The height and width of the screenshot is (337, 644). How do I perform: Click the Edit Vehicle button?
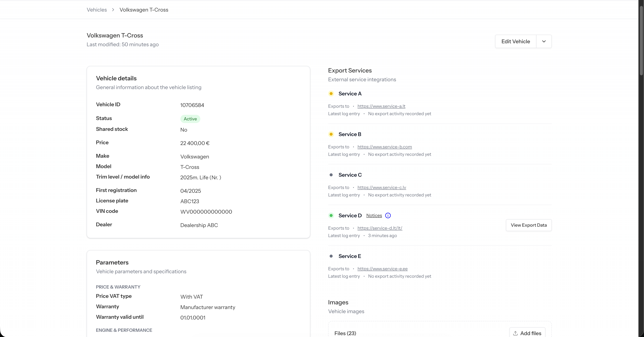(515, 41)
